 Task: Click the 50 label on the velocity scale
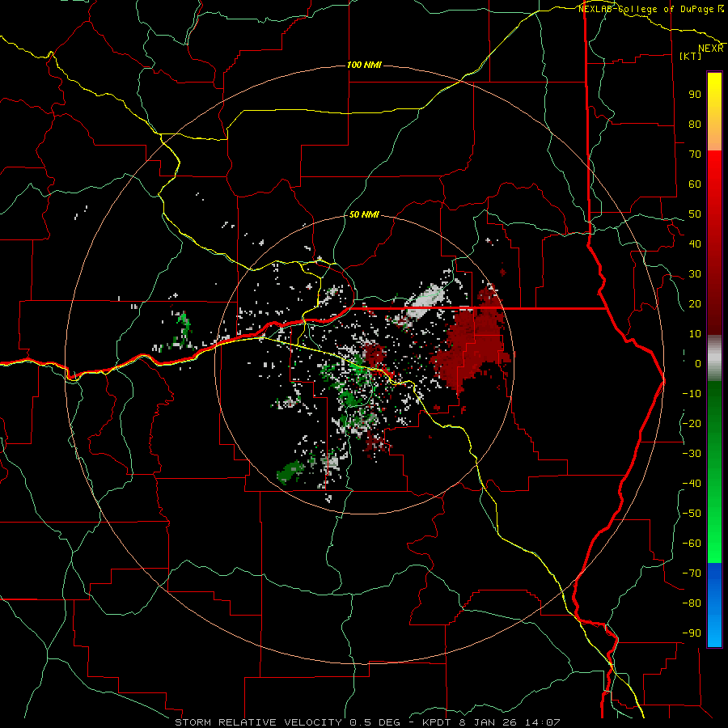click(695, 214)
